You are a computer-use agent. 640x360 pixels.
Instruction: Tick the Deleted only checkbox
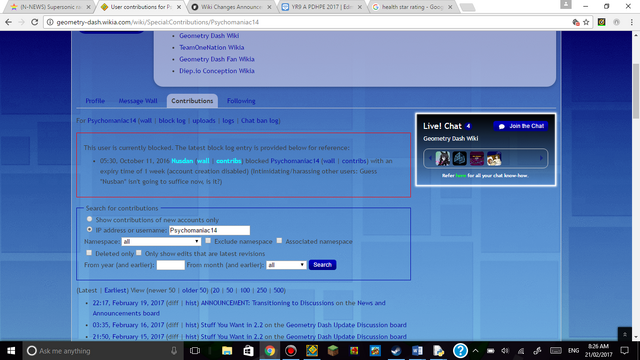click(x=89, y=253)
